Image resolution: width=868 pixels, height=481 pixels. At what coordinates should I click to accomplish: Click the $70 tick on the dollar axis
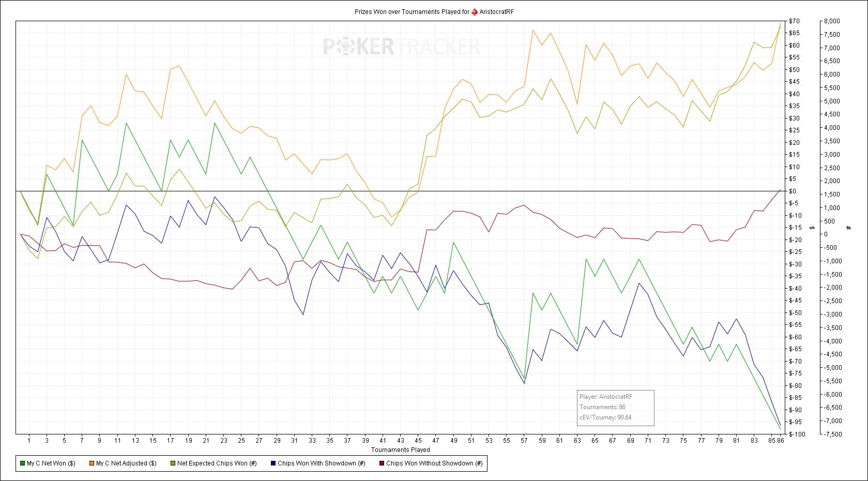coord(794,21)
